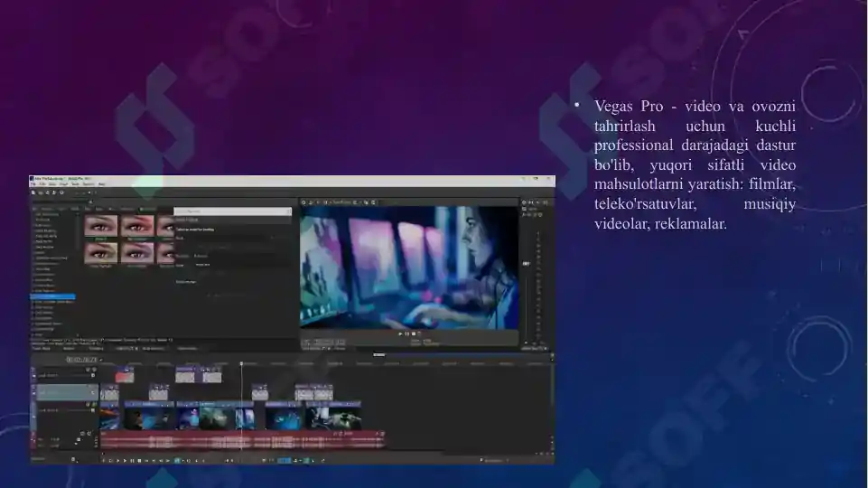This screenshot has width=868, height=488.
Task: Click the Play button under video preview
Action: coord(400,333)
